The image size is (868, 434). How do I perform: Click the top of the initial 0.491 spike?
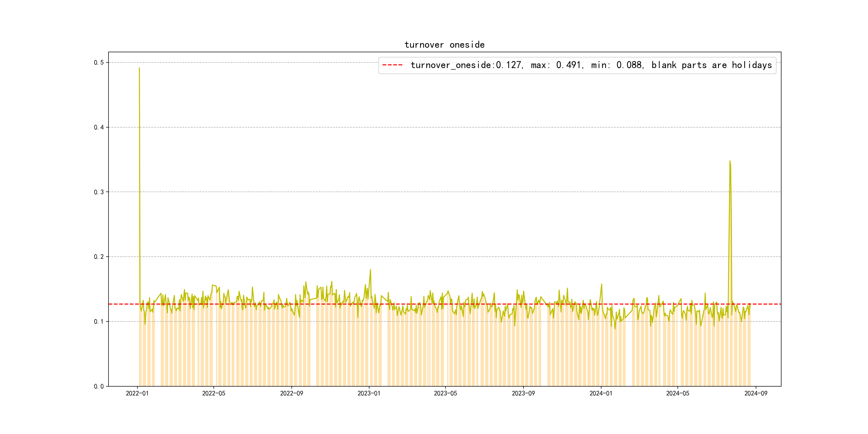tap(139, 68)
